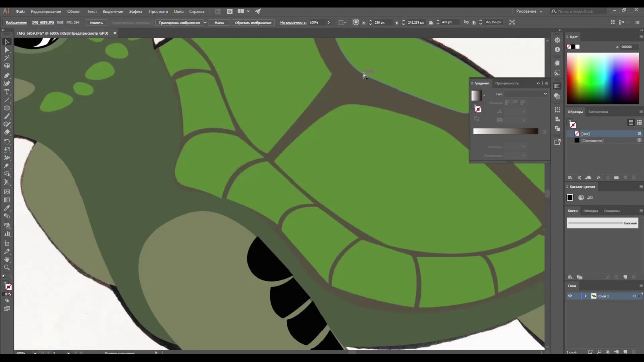The height and width of the screenshot is (362, 644).
Task: Click the Извлечь button
Action: click(x=96, y=22)
